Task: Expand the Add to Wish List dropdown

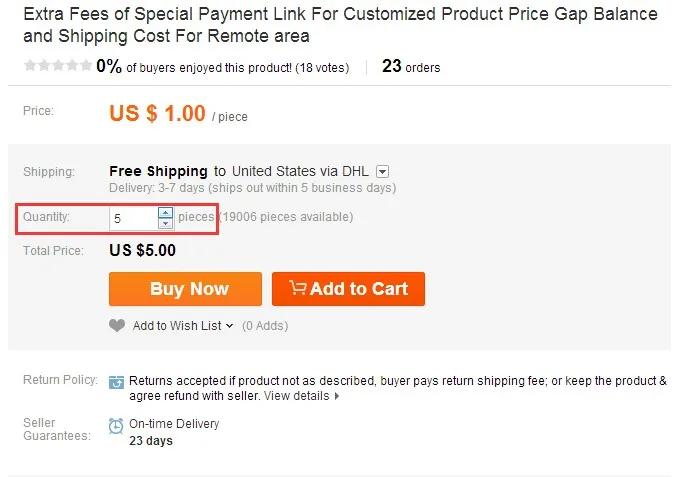Action: pos(229,326)
